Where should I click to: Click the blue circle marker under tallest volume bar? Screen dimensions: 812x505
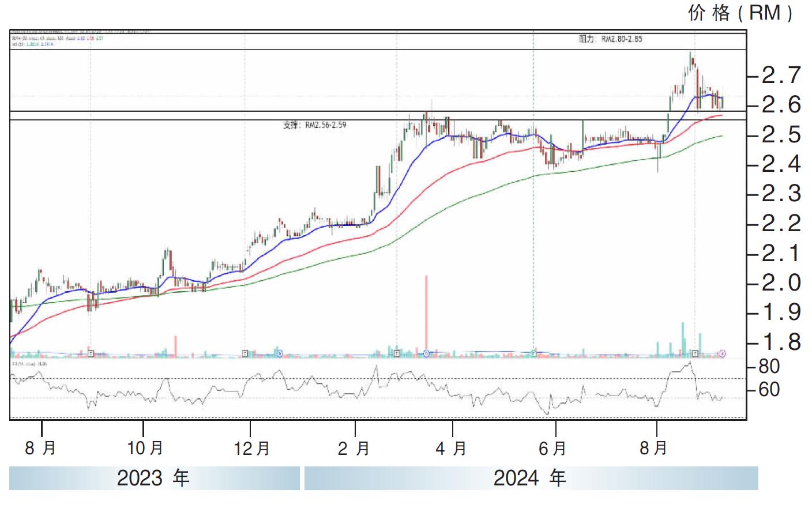[x=426, y=353]
